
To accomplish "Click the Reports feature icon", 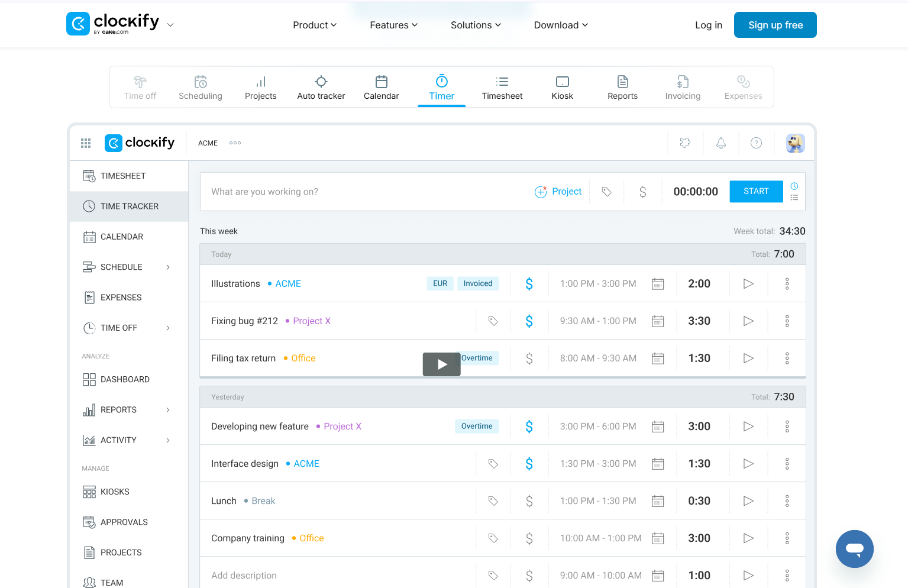I will tap(622, 82).
